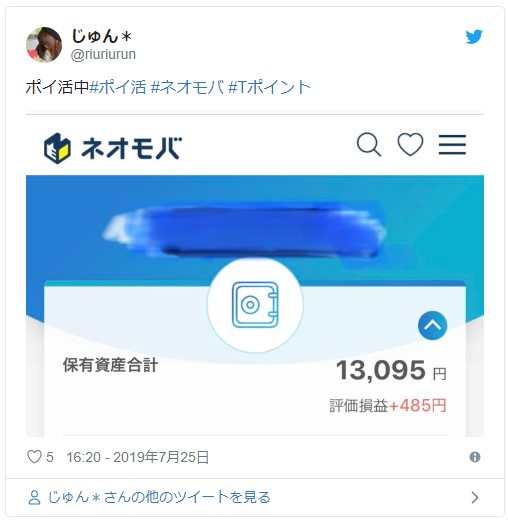
Task: Open the #Tポイント hashtag link
Action: tap(269, 87)
